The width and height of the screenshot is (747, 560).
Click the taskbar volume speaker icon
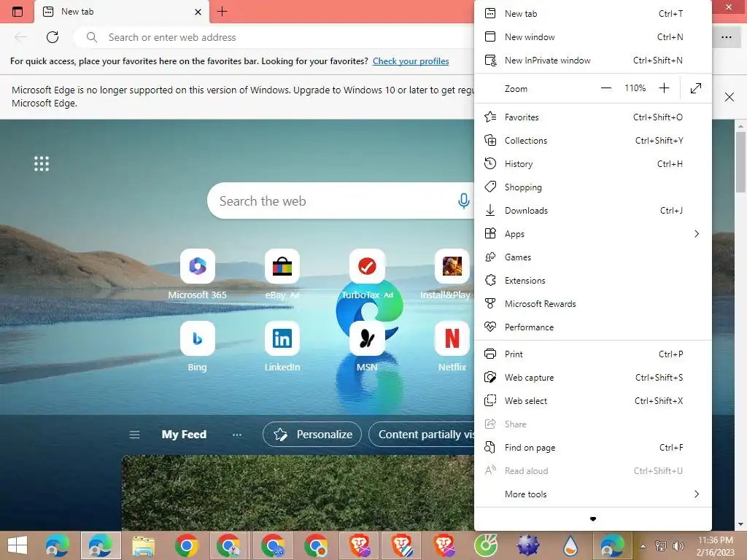tap(678, 545)
